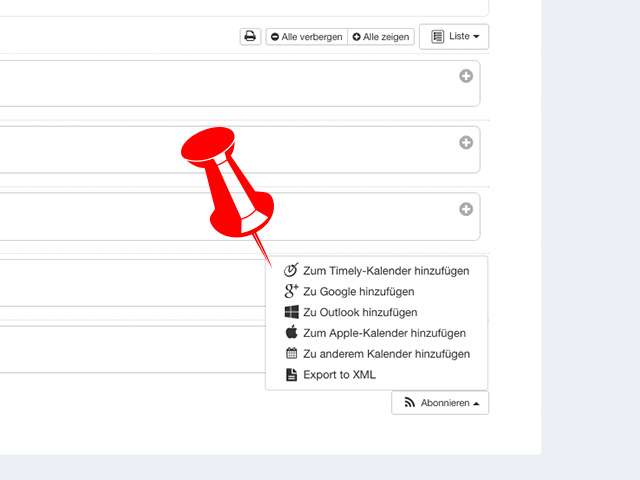Viewport: 640px width, 480px height.
Task: Click the Apple logo icon
Action: (291, 332)
